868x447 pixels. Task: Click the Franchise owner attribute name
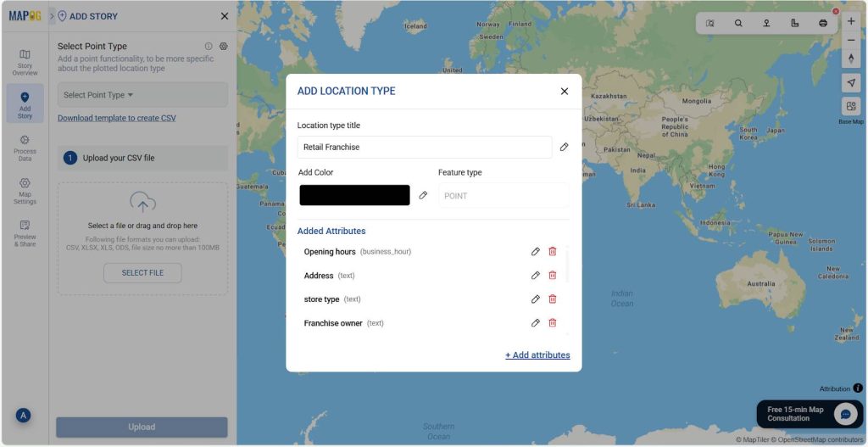333,323
